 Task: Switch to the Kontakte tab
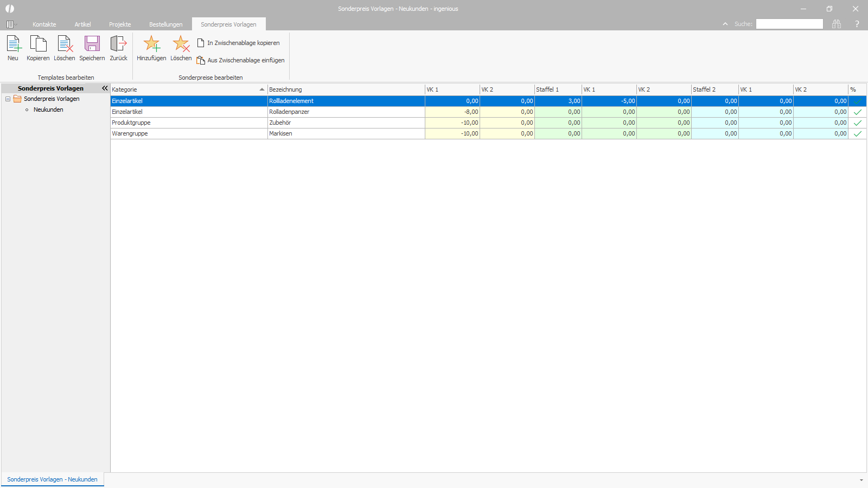pyautogui.click(x=44, y=24)
